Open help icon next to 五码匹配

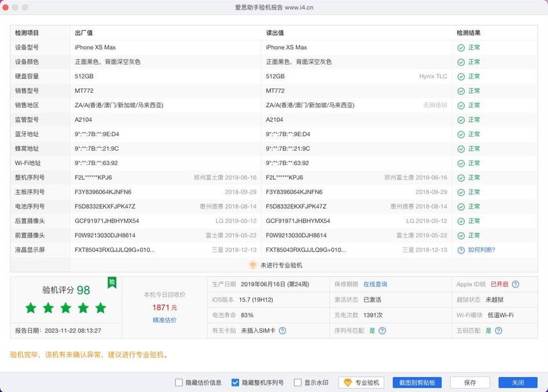point(499,331)
